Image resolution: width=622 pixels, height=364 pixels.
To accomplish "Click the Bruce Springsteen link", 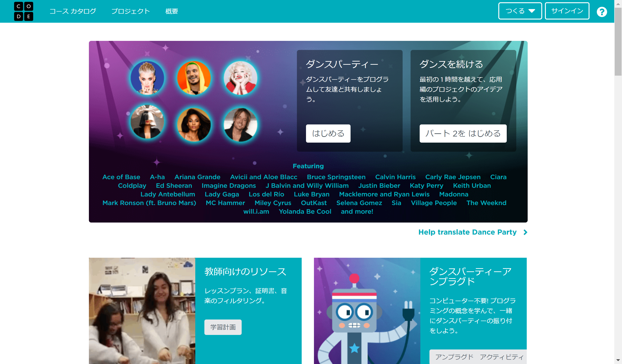I will tap(336, 177).
